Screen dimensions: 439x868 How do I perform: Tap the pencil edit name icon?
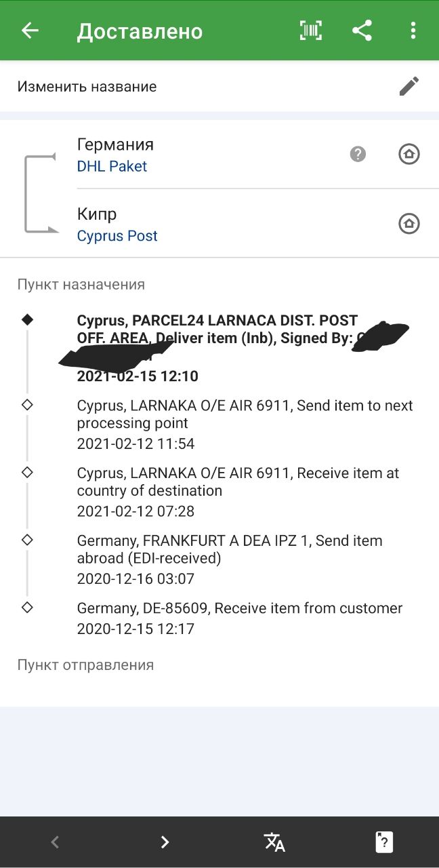tap(409, 86)
